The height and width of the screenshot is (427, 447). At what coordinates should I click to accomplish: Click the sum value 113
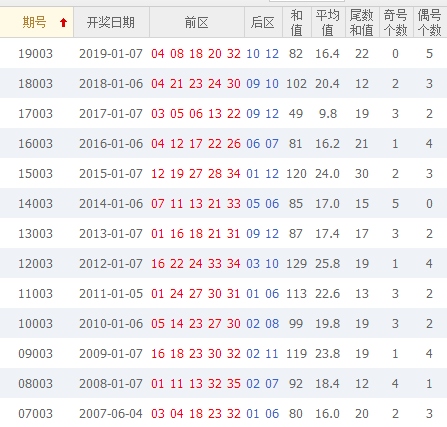296,294
